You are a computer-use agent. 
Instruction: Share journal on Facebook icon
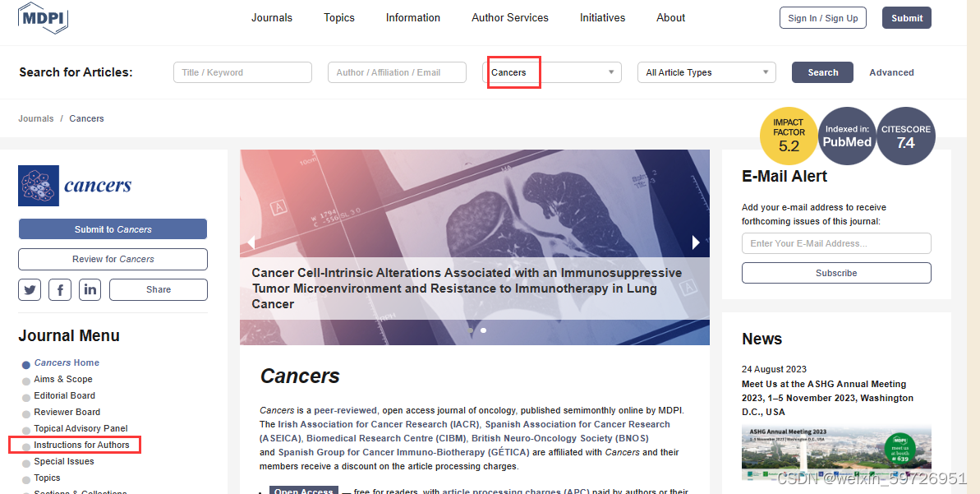coord(60,289)
